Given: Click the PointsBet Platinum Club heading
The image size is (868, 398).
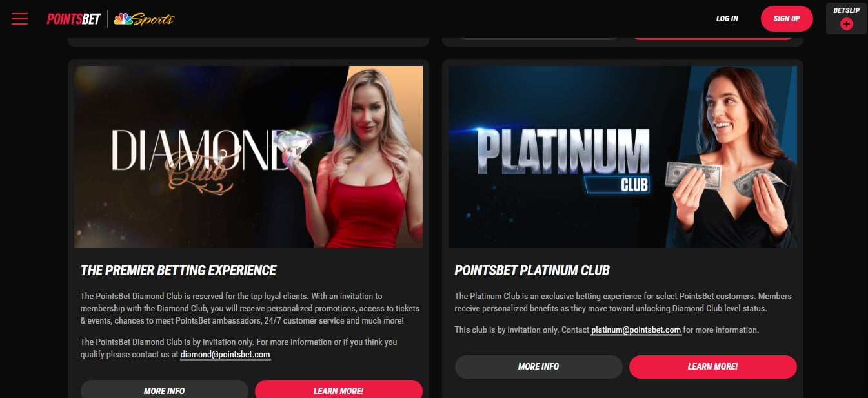Looking at the screenshot, I should pos(532,271).
